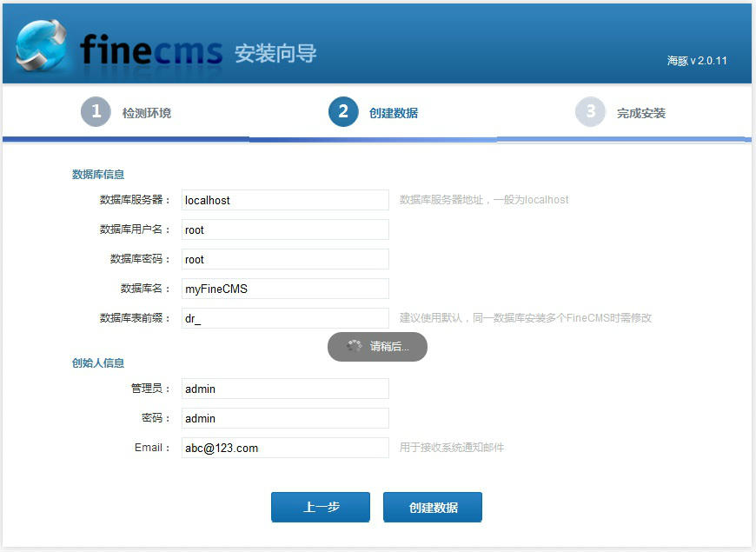Click the step 2 number circle

click(x=343, y=111)
